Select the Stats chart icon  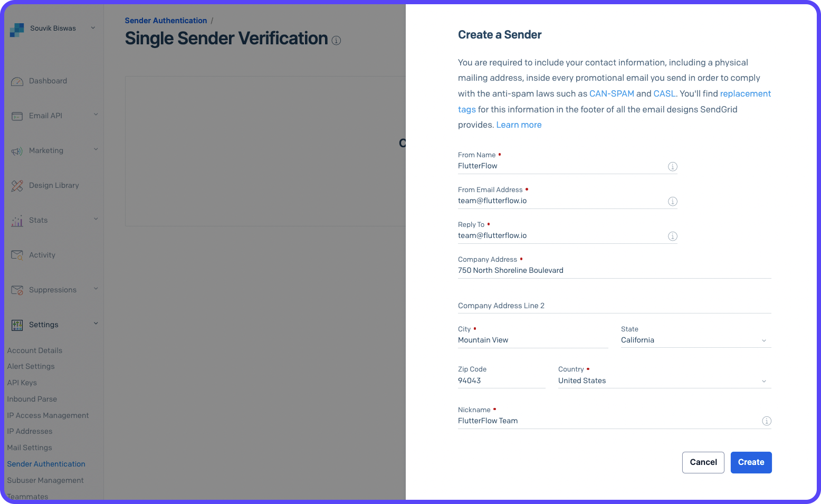[17, 220]
